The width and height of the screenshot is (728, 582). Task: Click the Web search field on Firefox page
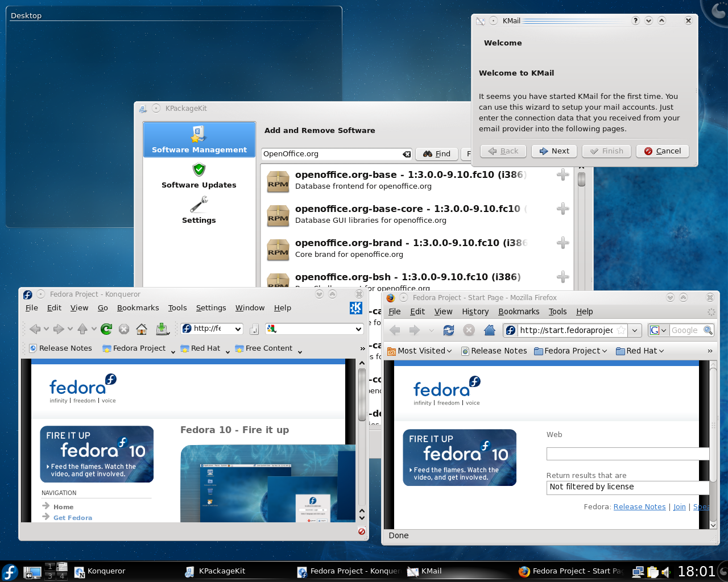628,454
